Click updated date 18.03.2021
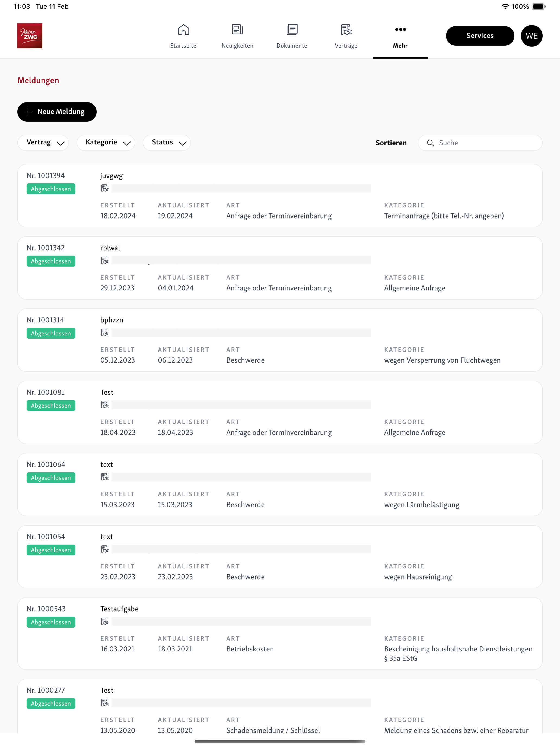This screenshot has height=747, width=560. tap(175, 649)
